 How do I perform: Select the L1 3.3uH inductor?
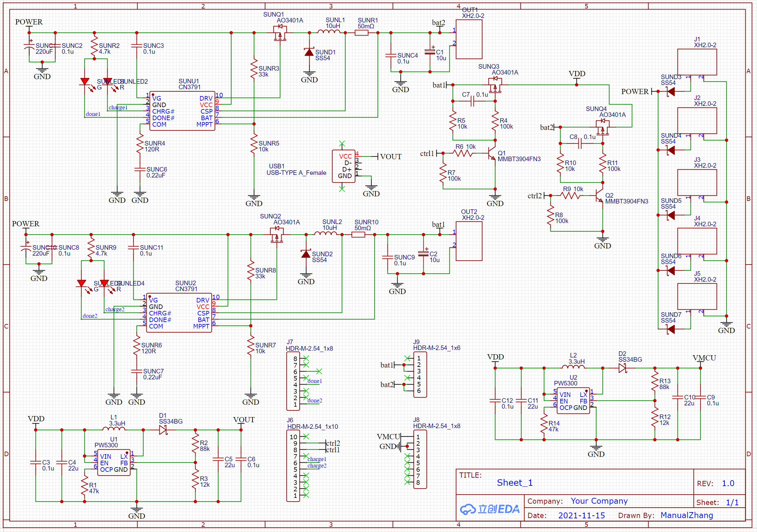114,429
